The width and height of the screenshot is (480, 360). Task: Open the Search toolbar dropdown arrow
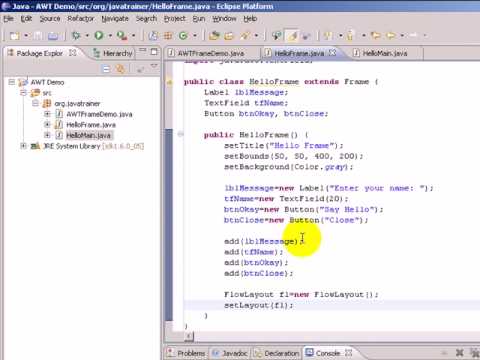(256, 35)
